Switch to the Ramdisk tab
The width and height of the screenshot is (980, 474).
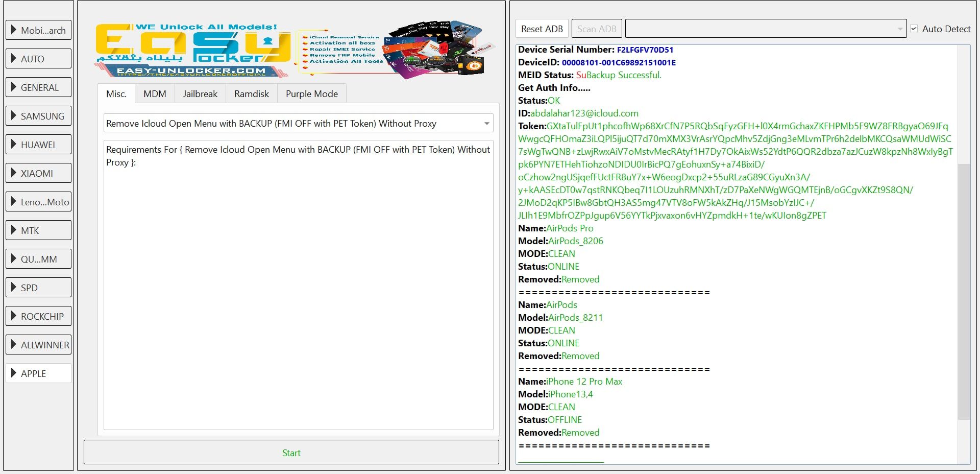(252, 93)
